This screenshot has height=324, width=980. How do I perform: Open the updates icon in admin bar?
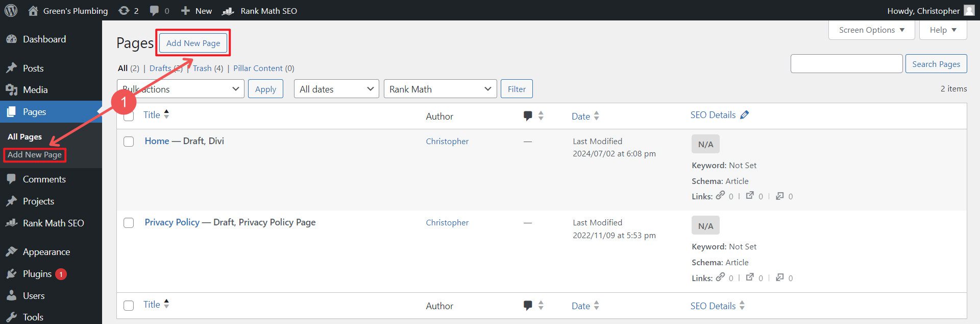[x=124, y=11]
